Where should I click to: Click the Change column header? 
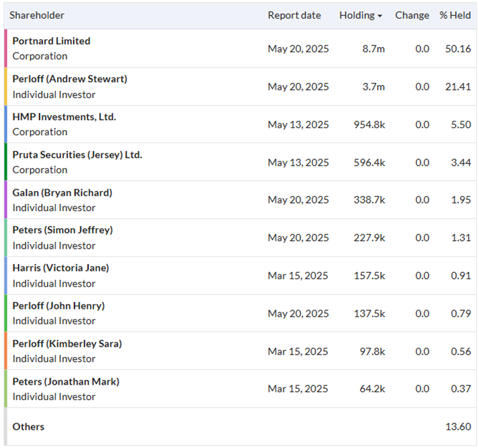click(412, 15)
